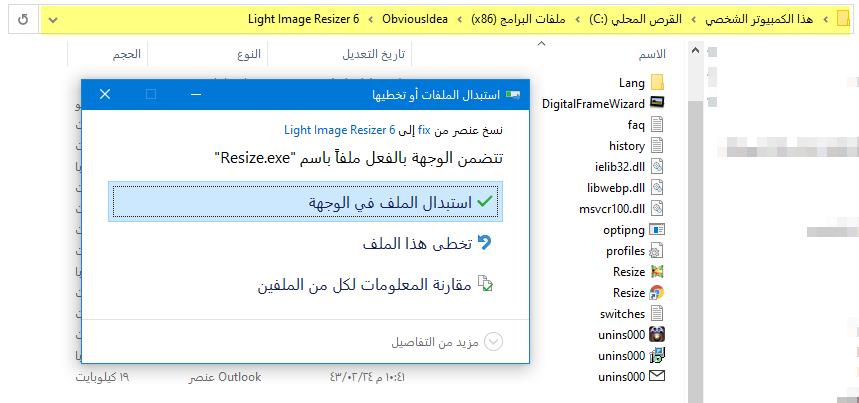Select the optipng file name
This screenshot has width=859, height=403.
pyautogui.click(x=624, y=230)
